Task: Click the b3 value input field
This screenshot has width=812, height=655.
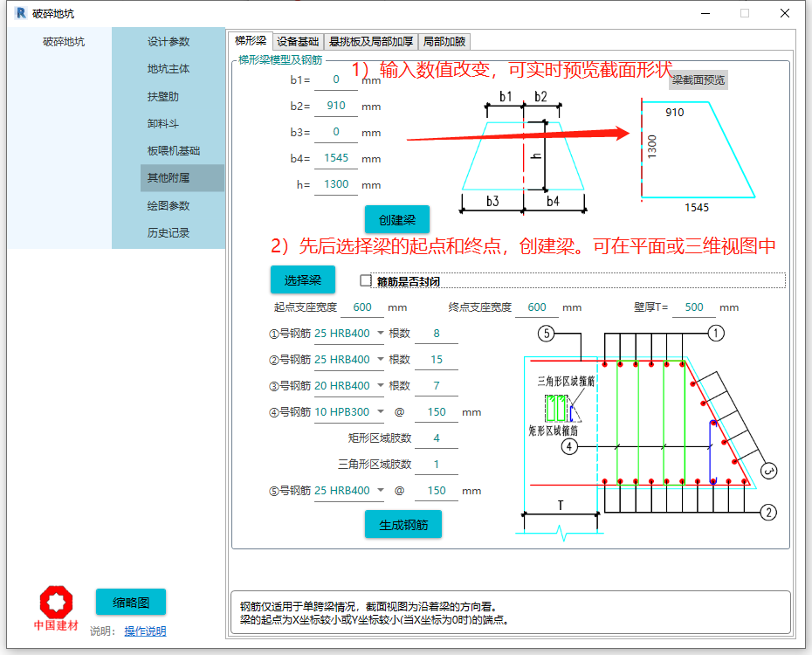Action: 335,132
